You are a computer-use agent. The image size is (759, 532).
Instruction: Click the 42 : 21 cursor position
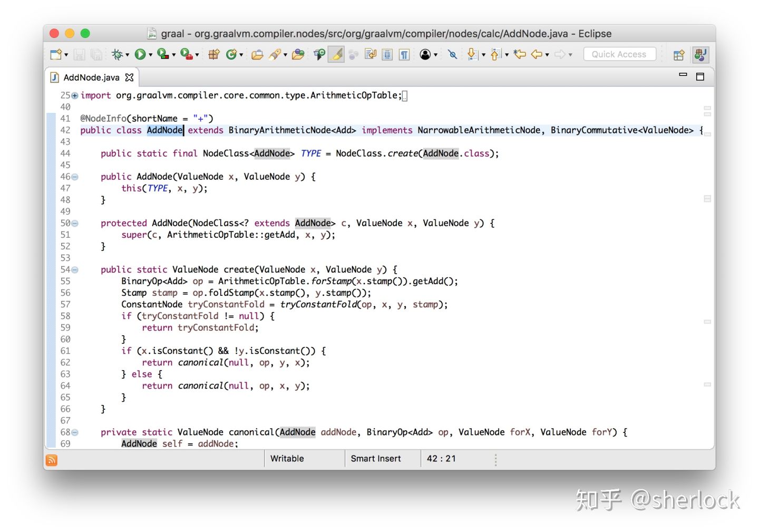(441, 459)
